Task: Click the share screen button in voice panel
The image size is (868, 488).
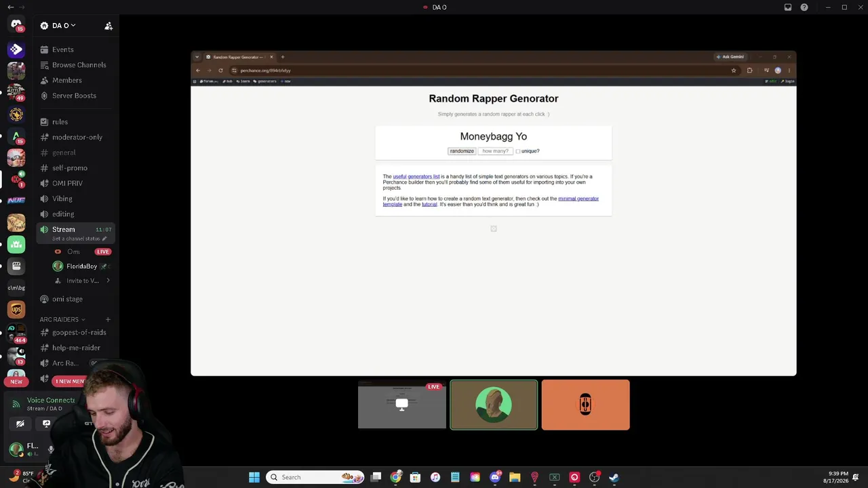Action: click(46, 424)
